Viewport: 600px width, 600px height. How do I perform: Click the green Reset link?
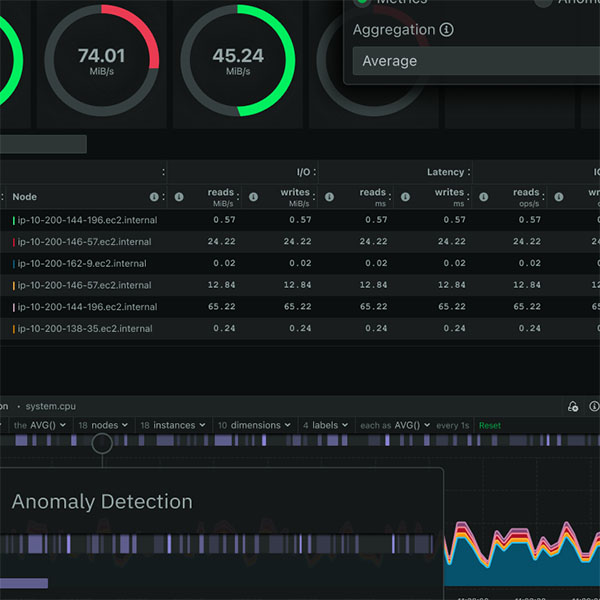coord(490,425)
